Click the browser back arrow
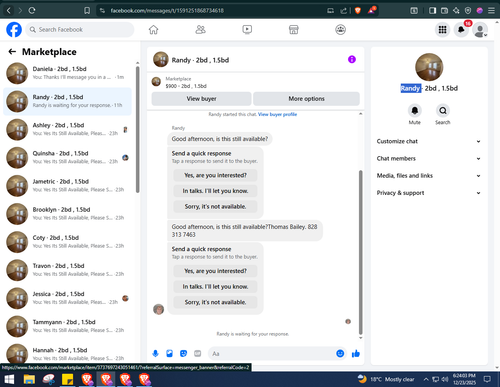The width and height of the screenshot is (500, 387). click(9, 11)
